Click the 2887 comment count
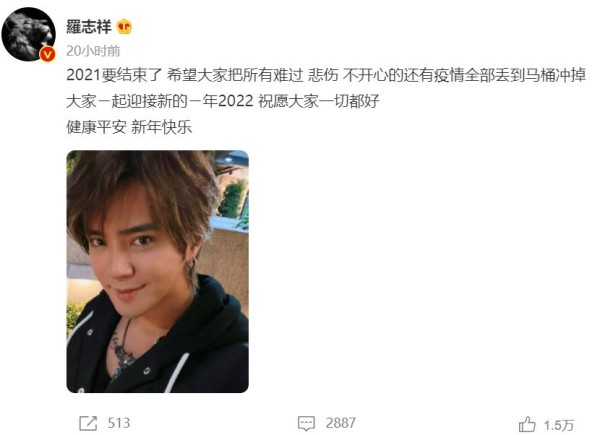Screen dimensions: 600x435 point(341,423)
